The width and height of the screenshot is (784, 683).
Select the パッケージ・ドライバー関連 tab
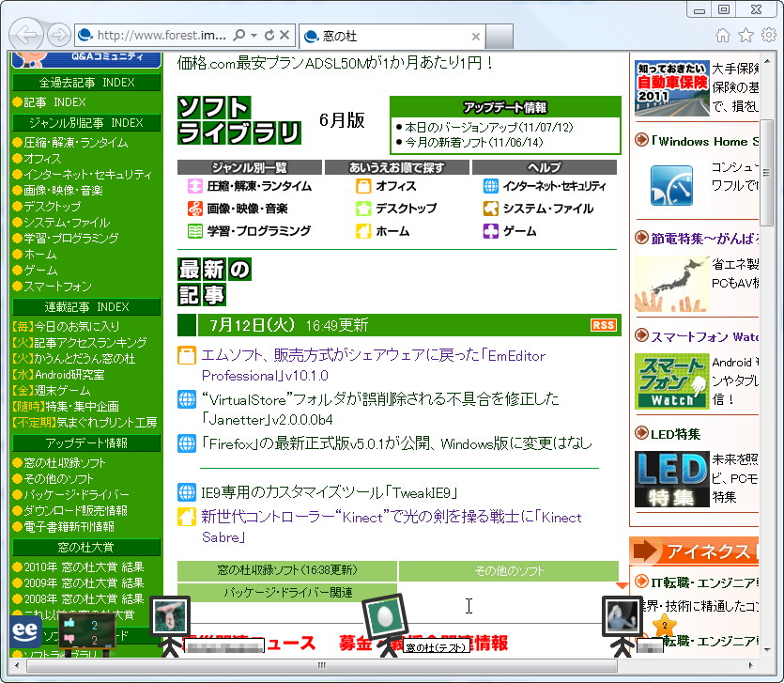point(287,593)
